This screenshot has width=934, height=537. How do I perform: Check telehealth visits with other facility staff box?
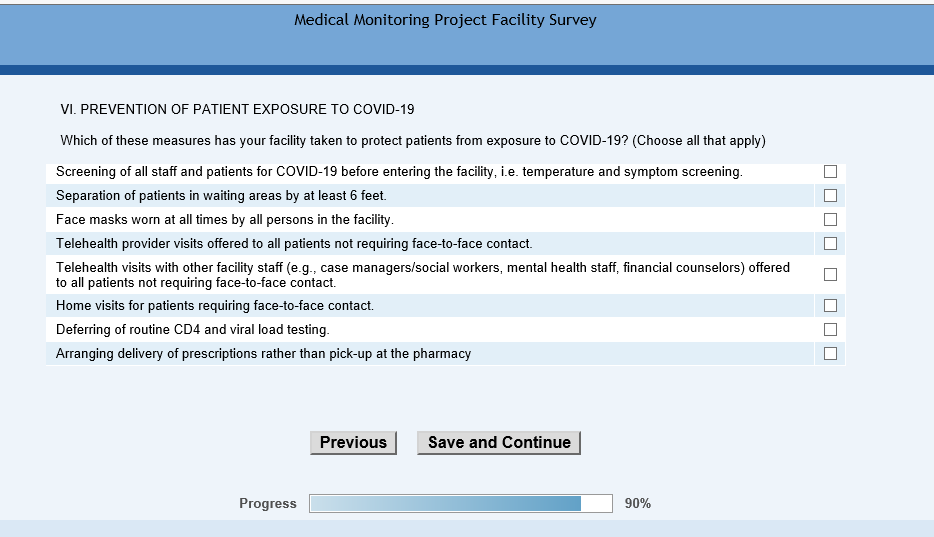coord(830,275)
